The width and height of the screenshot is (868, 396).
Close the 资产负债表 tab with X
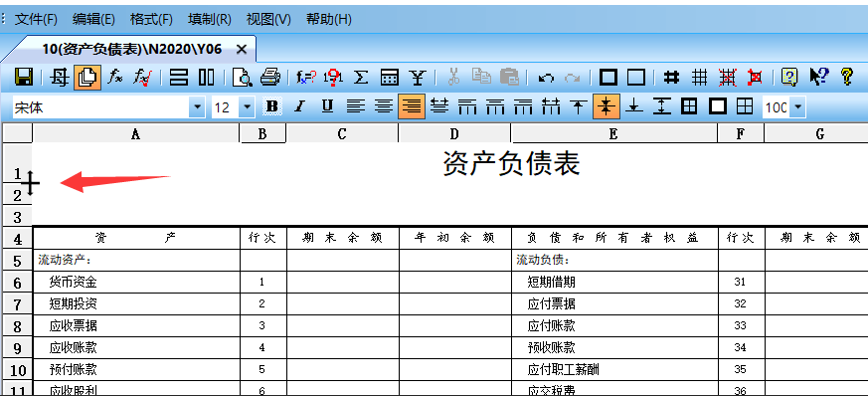tap(242, 50)
